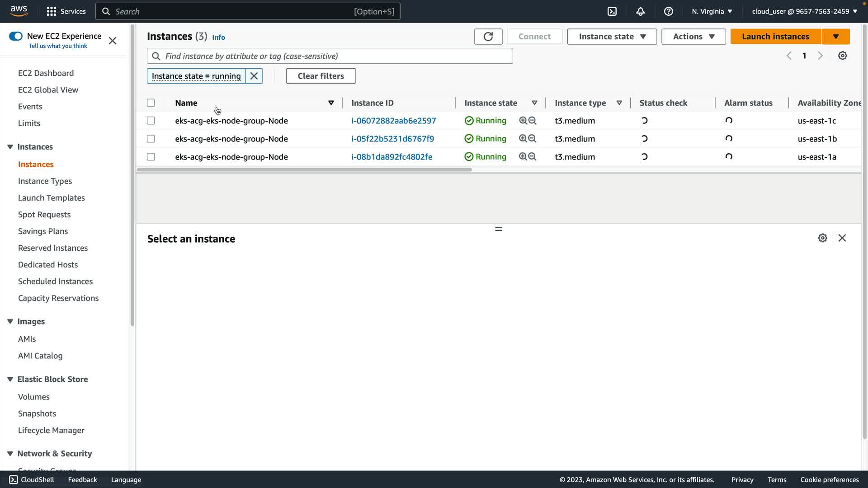Open Volumes under Elastic Block Store
Image resolution: width=868 pixels, height=488 pixels.
click(x=34, y=397)
